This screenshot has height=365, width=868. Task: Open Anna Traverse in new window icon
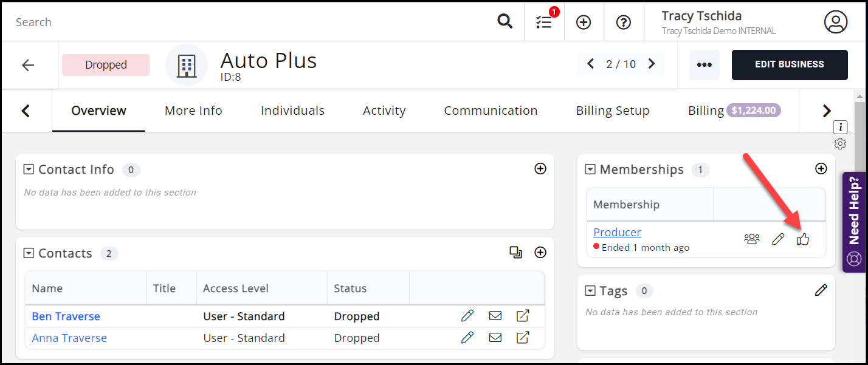pyautogui.click(x=523, y=338)
